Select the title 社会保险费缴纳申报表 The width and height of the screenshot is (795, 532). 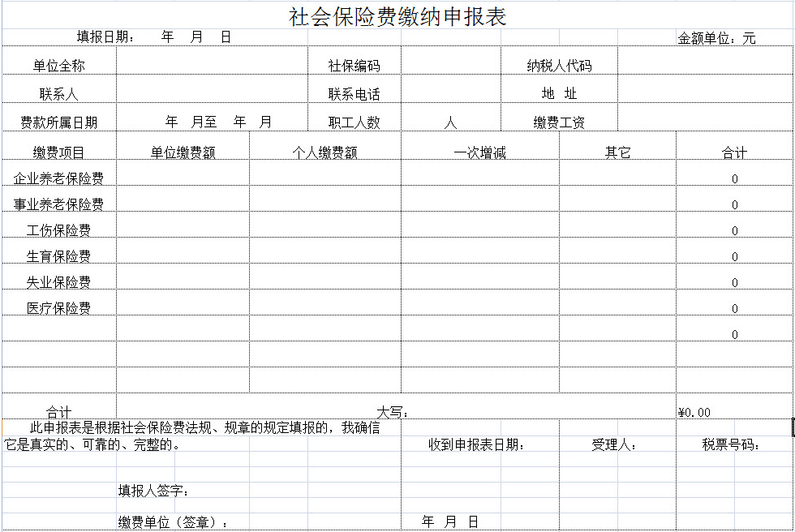397,16
